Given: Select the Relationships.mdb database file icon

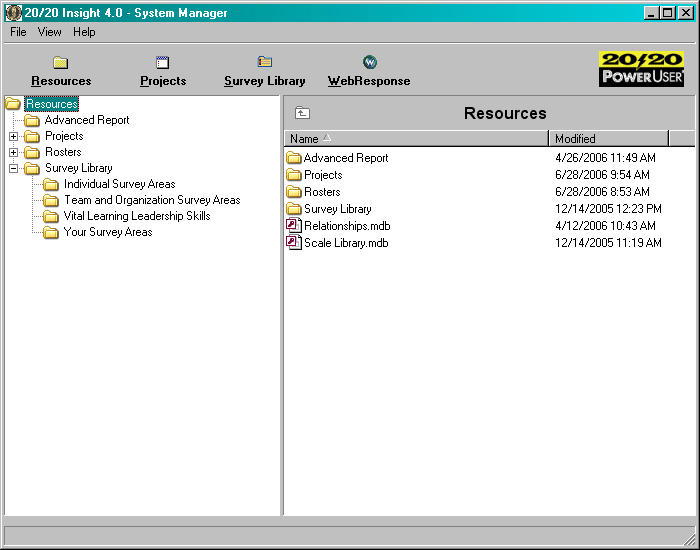Looking at the screenshot, I should (293, 225).
